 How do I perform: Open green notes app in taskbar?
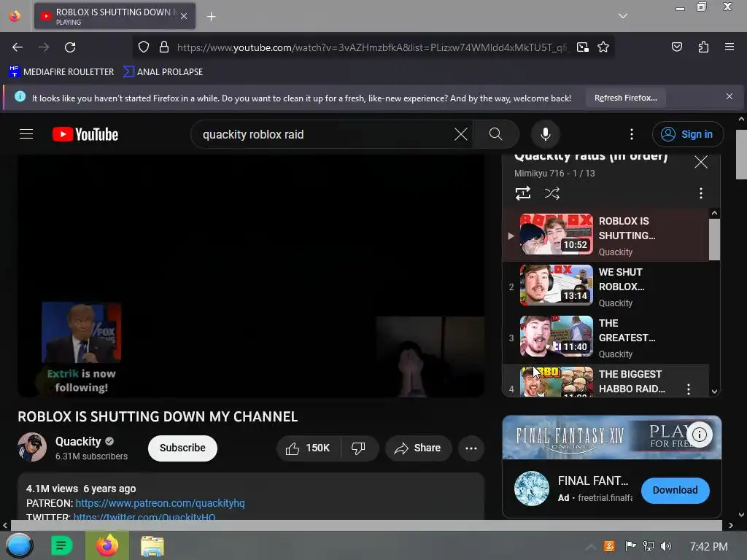[x=61, y=545]
